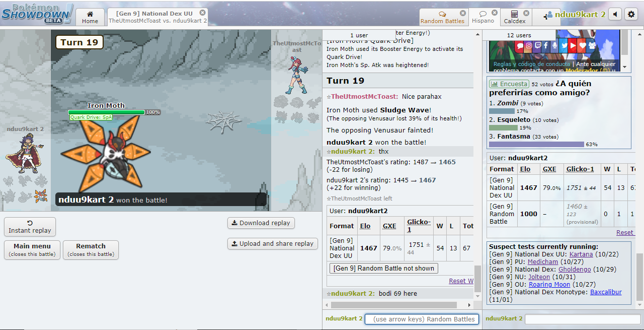Open the YouTube play icon

click(573, 46)
